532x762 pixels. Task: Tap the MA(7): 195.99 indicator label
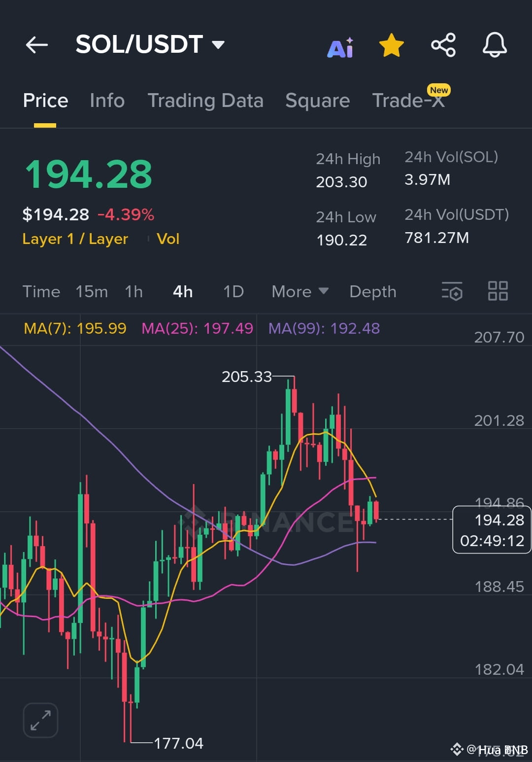coord(75,328)
